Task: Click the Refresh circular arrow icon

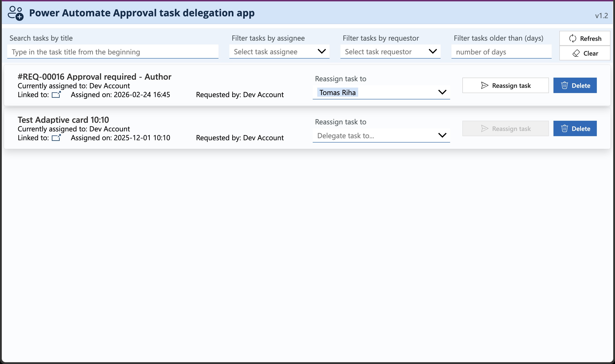Action: pos(573,38)
